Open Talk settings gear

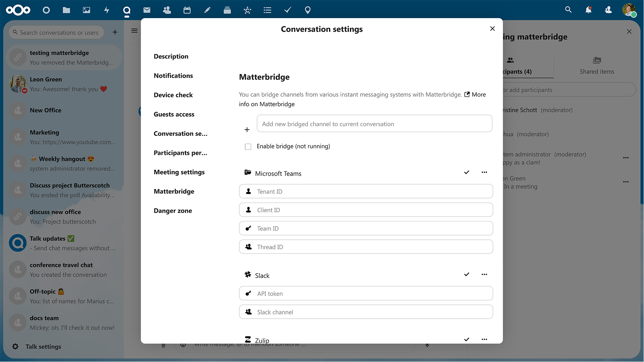pyautogui.click(x=15, y=347)
